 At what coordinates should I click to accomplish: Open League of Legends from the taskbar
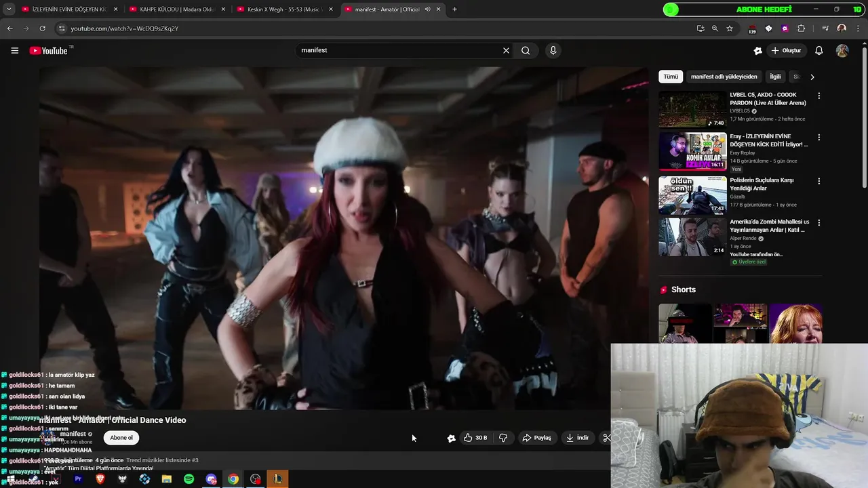[x=277, y=479]
